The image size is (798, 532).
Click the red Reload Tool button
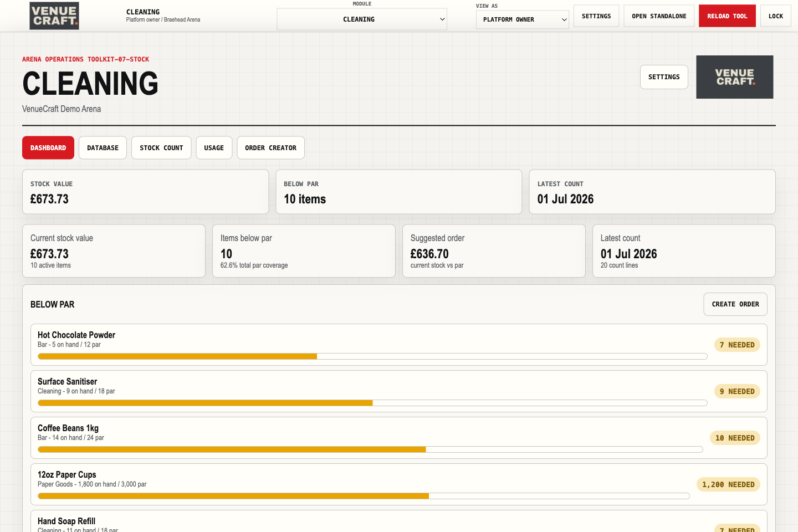click(727, 16)
